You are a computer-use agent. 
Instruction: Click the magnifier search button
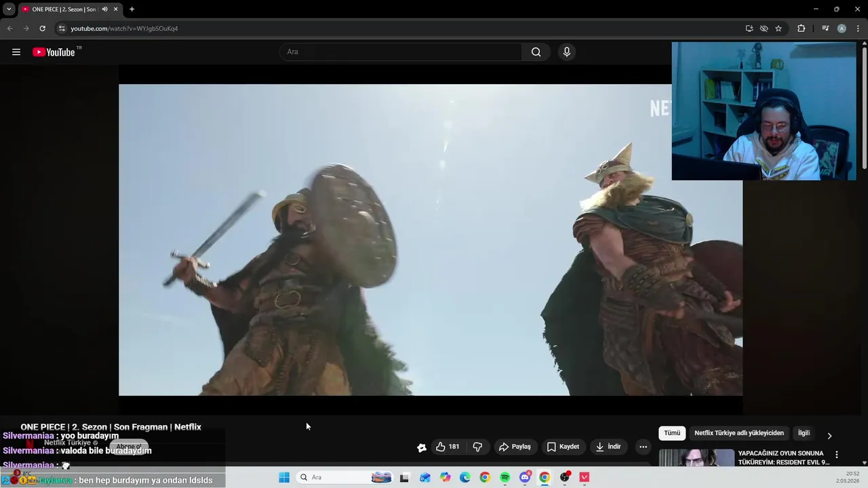[x=536, y=52]
